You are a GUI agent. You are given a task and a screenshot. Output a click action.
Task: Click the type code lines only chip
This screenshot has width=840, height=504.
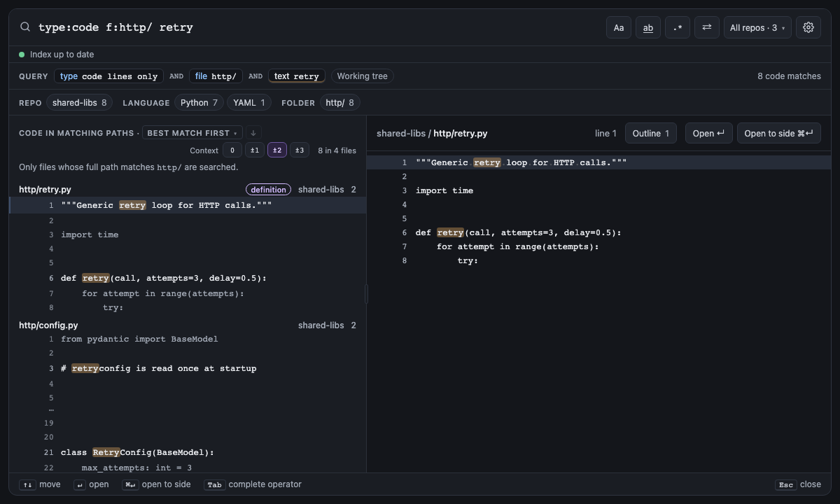coord(109,76)
